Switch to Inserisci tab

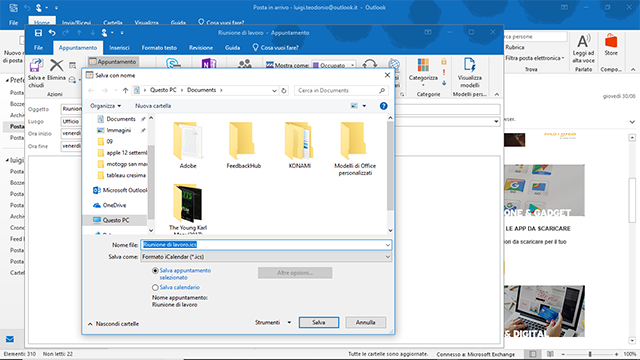coord(119,48)
